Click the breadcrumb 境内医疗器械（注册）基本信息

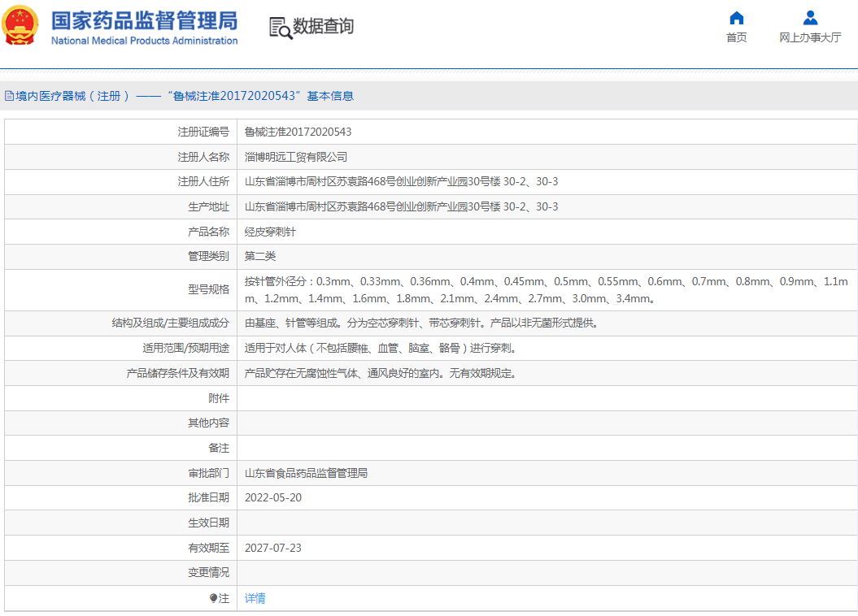click(185, 96)
